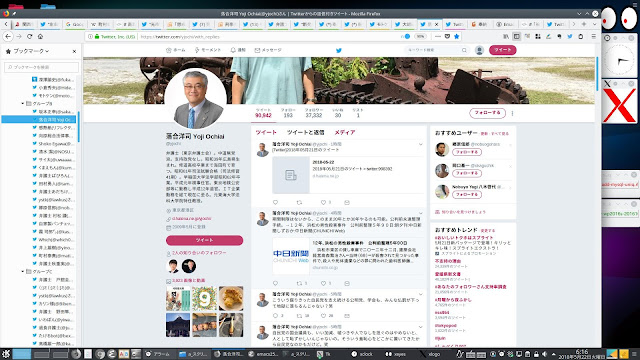Open the Firefox home page button
640x360 pixels.
coord(40,36)
